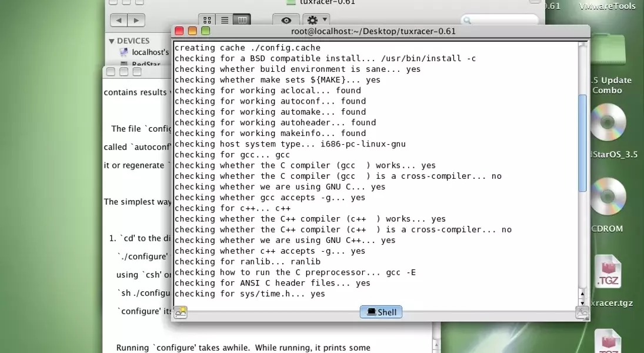Click the terminal vertical scrollbar thumb

click(582, 143)
